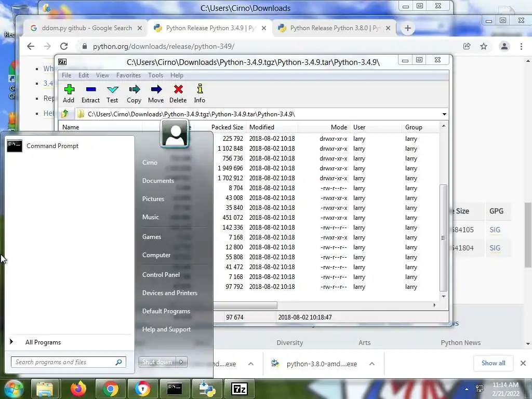The height and width of the screenshot is (399, 532).
Task: Open the new tab plus button
Action: (408, 28)
